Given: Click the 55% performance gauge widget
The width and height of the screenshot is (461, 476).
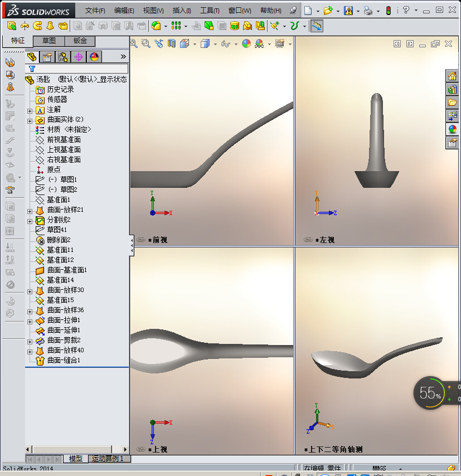Looking at the screenshot, I should tap(430, 393).
